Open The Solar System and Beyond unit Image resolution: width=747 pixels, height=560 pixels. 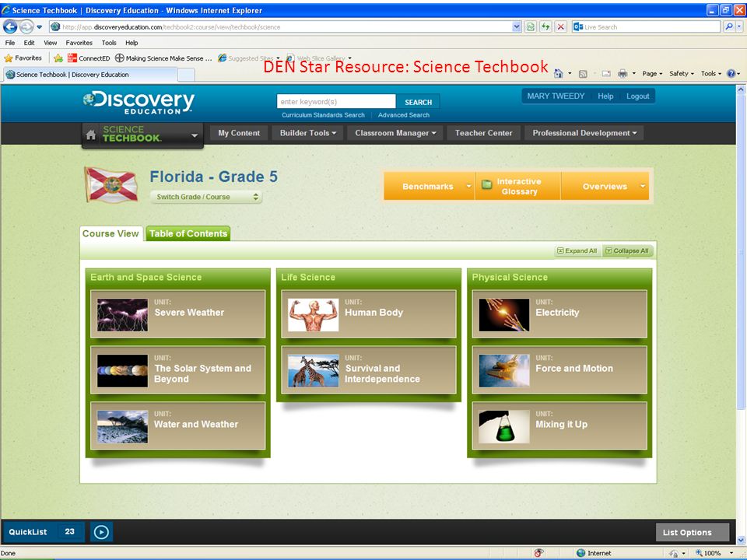(177, 370)
